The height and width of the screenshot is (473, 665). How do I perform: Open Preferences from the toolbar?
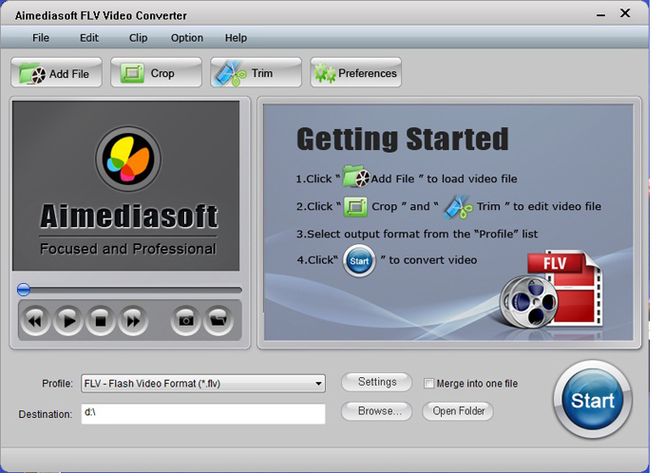(356, 73)
